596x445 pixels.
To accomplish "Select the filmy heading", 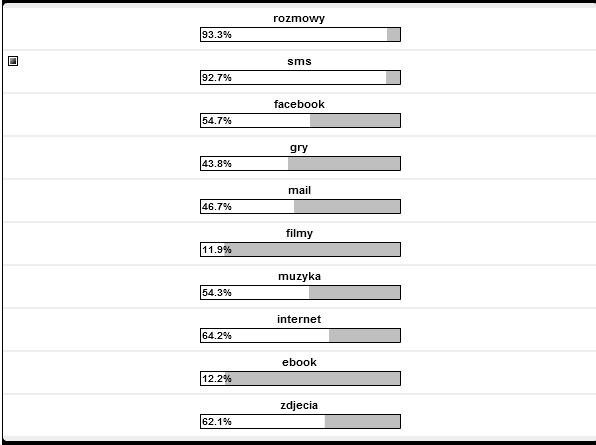I will click(x=299, y=233).
